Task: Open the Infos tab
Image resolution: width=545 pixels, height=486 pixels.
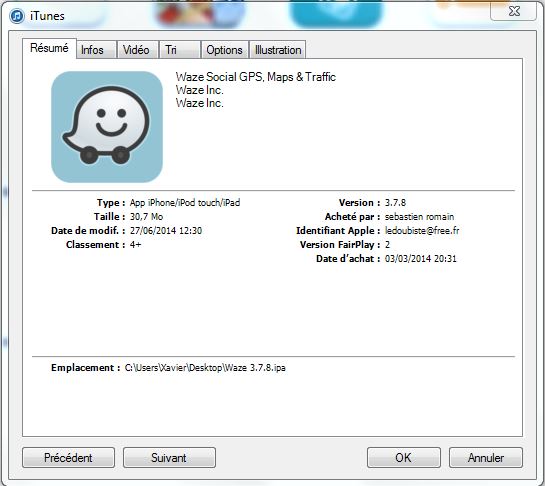Action: (96, 50)
